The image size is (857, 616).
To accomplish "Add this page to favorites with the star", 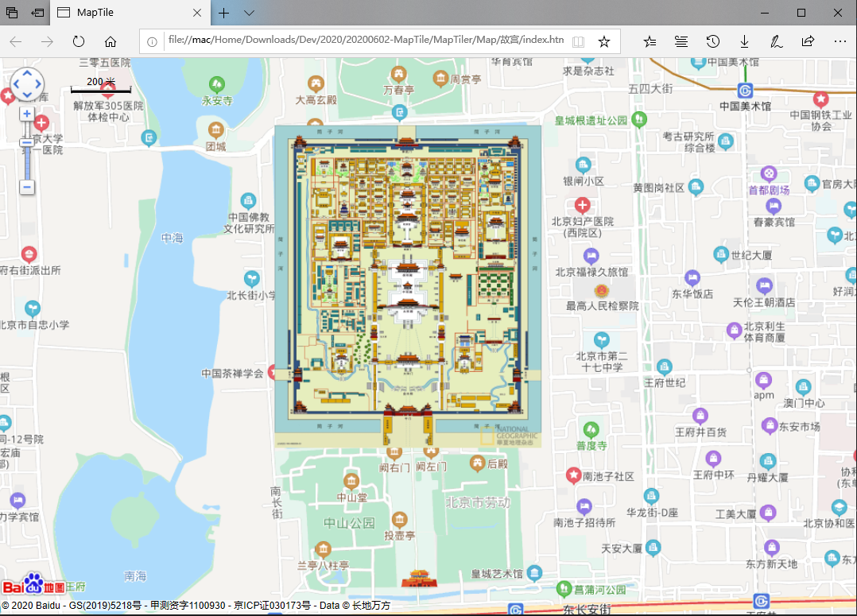I will pos(604,41).
